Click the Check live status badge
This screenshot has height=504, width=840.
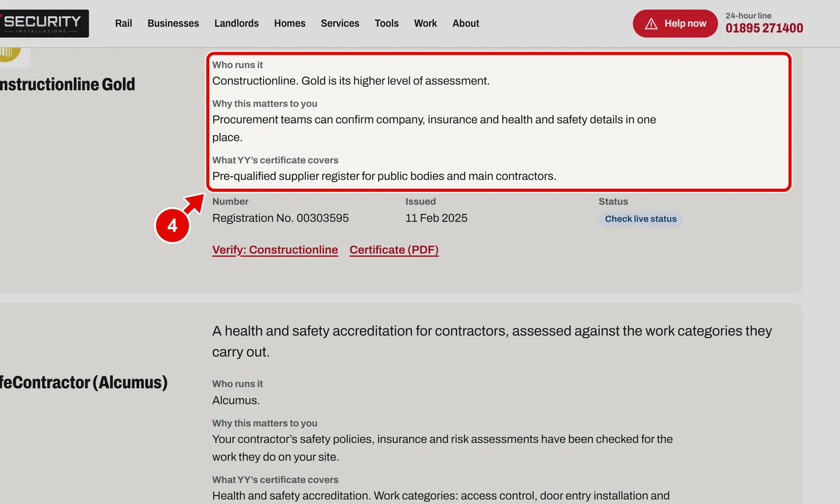tap(640, 219)
